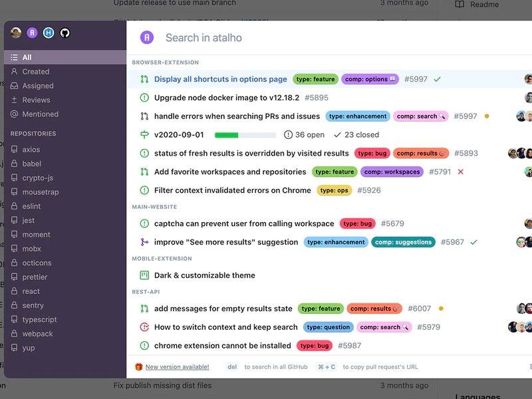This screenshot has width=532, height=399.
Task: Open Add favorite workspaces and repositories
Action: point(230,172)
